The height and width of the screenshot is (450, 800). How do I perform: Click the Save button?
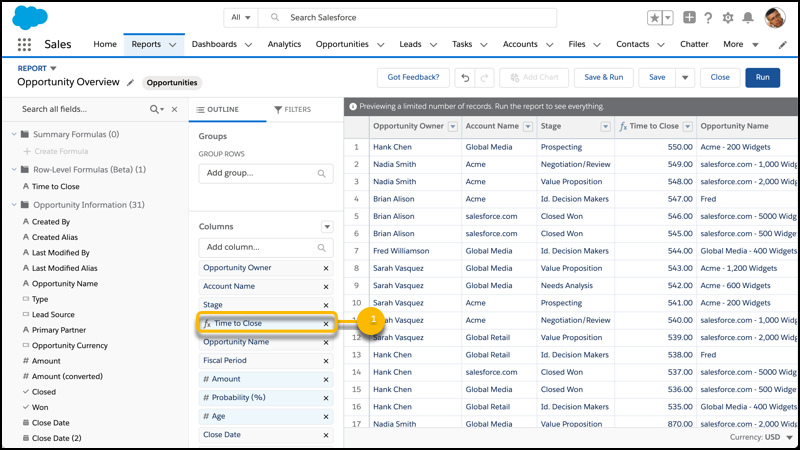(657, 78)
